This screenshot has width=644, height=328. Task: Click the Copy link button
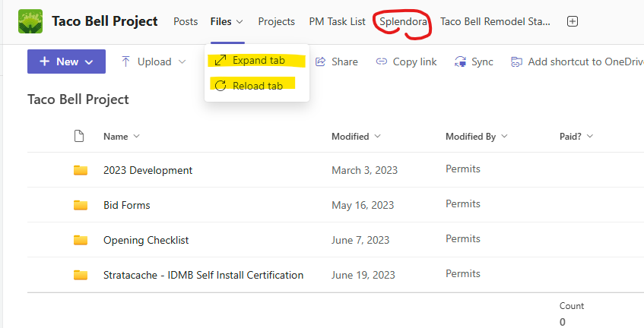coord(406,62)
